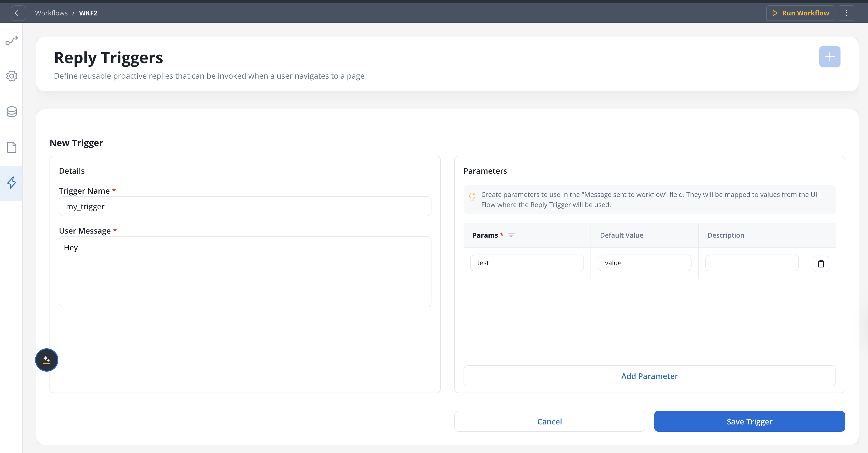Image resolution: width=868 pixels, height=453 pixels.
Task: Click into the User Message textarea
Action: (245, 271)
